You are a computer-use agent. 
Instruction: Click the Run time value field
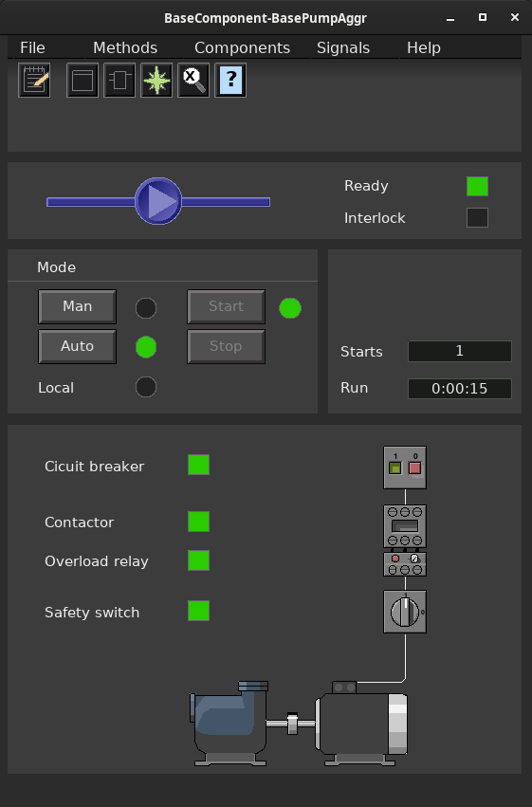click(x=460, y=389)
